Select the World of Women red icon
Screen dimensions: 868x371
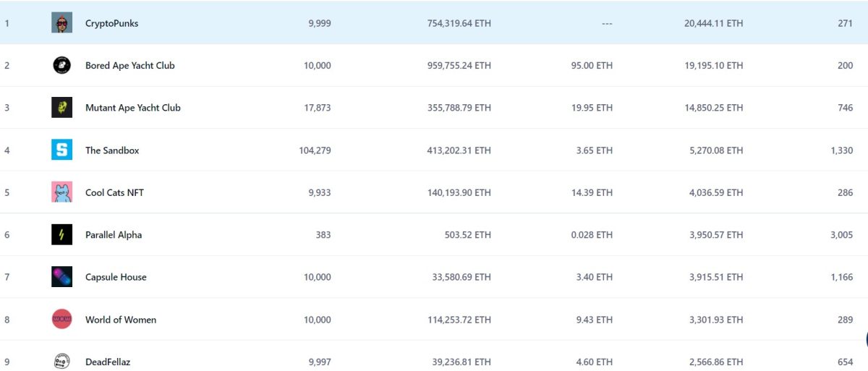pyautogui.click(x=61, y=320)
